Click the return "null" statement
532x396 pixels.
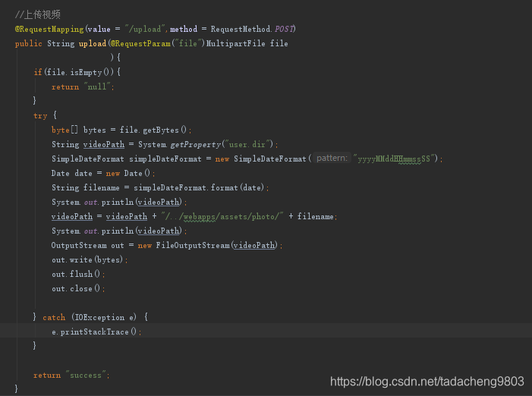click(x=83, y=86)
